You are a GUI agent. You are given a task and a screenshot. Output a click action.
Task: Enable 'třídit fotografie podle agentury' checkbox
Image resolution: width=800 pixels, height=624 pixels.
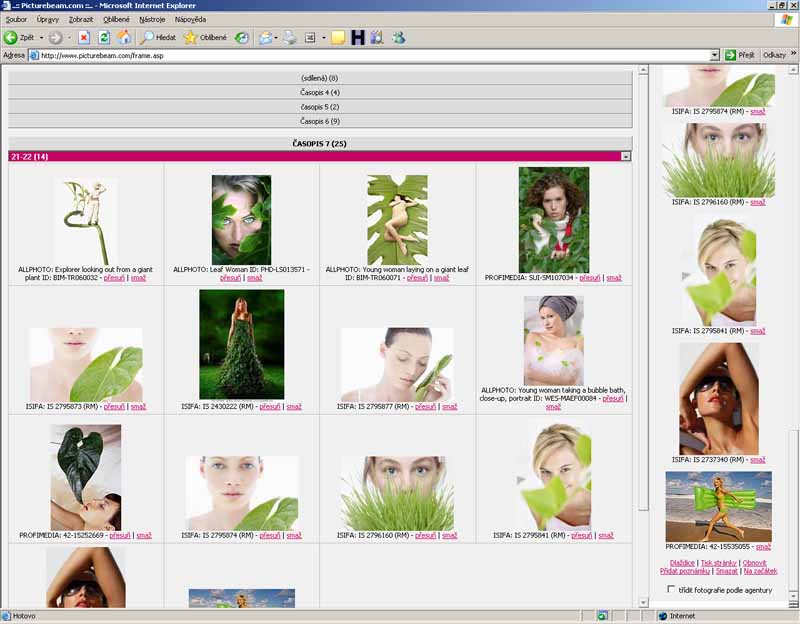672,590
